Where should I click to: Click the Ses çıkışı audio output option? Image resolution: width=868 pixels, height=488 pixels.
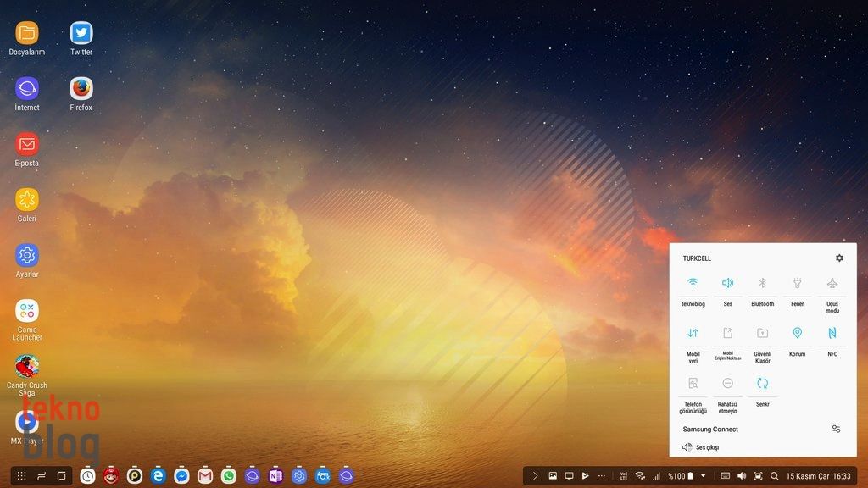coord(707,447)
